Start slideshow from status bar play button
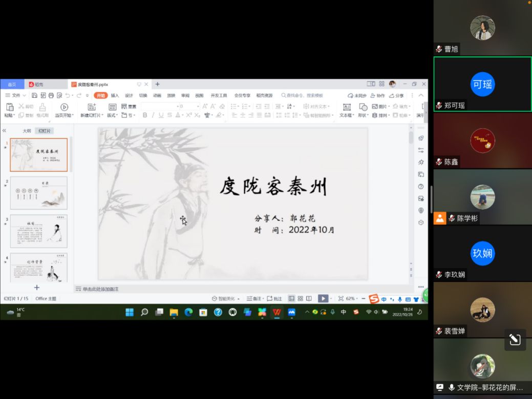This screenshot has width=532, height=399. [x=323, y=298]
